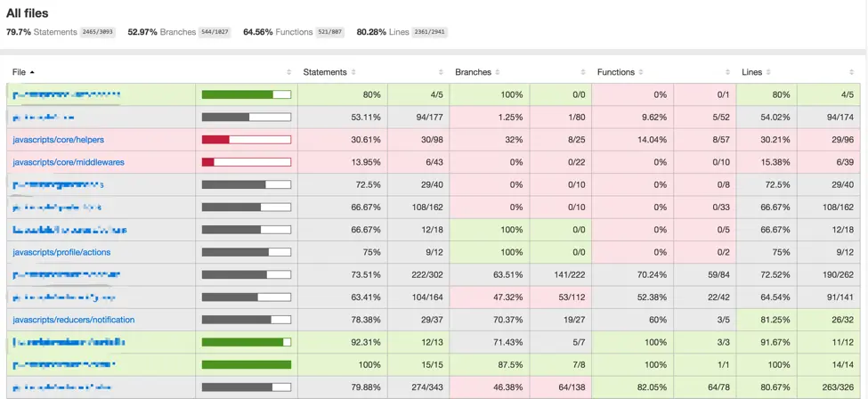Click the 0/22 branches count cell
The height and width of the screenshot is (399, 868).
[x=560, y=162]
